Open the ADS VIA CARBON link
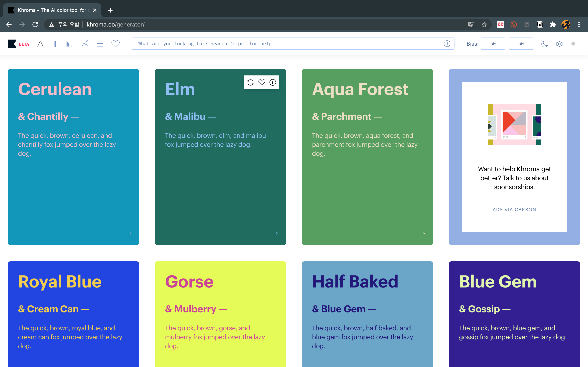This screenshot has width=588, height=367. click(514, 210)
